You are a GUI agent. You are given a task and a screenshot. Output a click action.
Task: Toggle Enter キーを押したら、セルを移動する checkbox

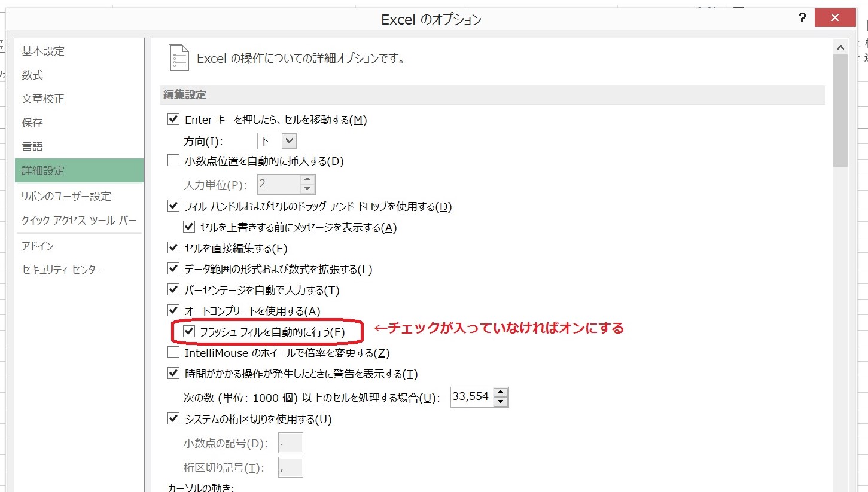coord(173,120)
